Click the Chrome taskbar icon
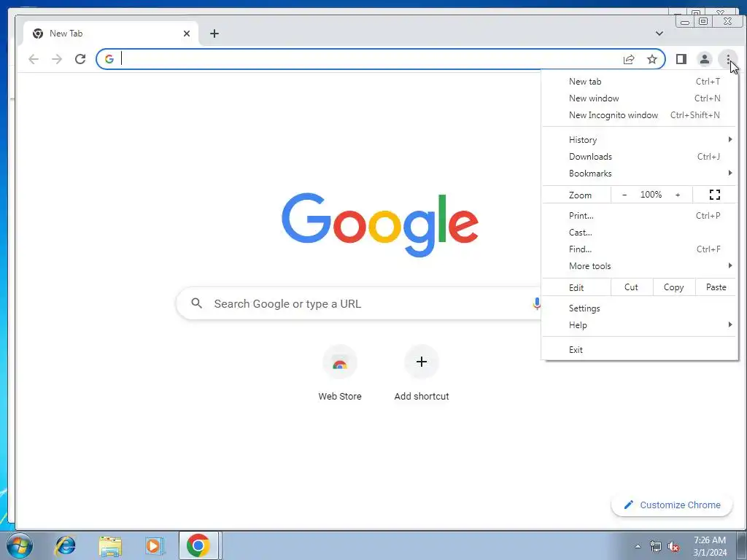This screenshot has height=560, width=747. 198,545
